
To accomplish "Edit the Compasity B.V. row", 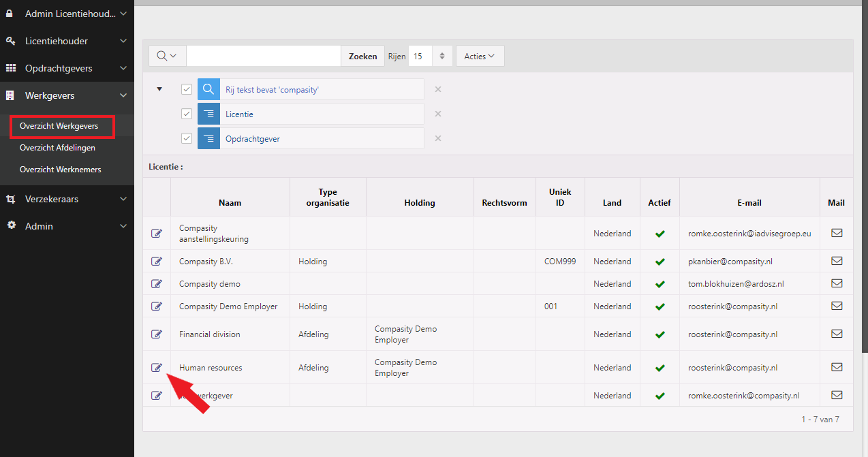I will [157, 262].
